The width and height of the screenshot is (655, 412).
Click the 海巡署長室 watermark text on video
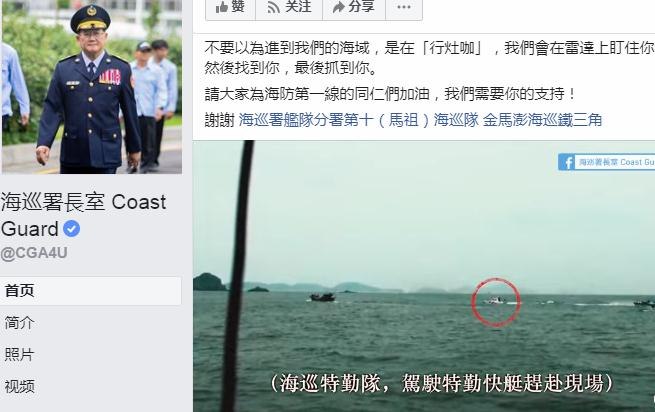(599, 162)
